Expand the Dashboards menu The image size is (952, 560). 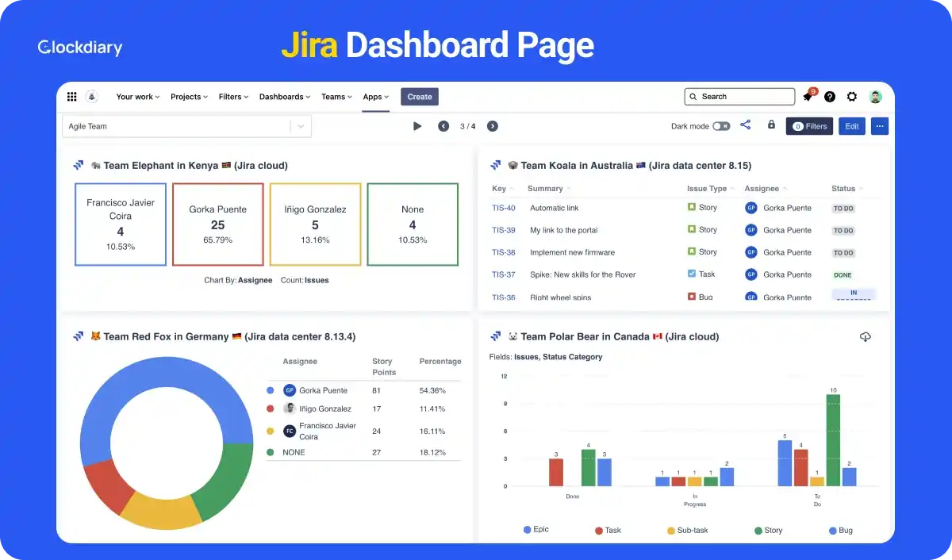pyautogui.click(x=285, y=97)
